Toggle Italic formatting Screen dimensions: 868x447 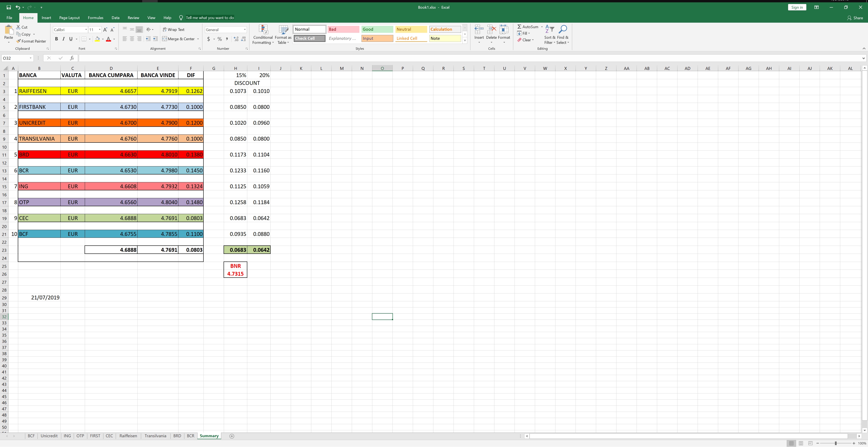pos(63,39)
